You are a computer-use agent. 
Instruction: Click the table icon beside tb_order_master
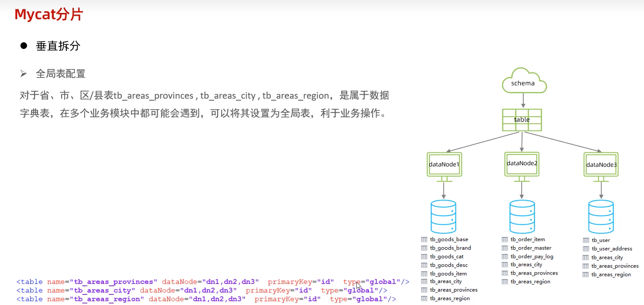coord(505,248)
